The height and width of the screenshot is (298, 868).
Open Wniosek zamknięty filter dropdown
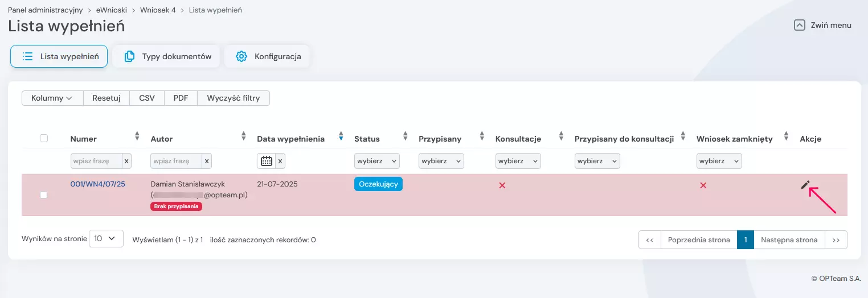[x=719, y=161]
